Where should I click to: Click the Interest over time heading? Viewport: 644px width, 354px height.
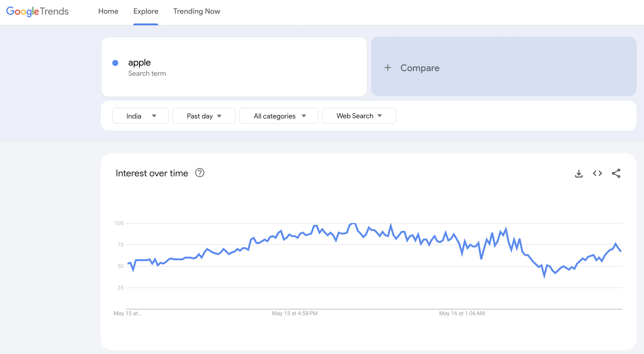click(152, 173)
